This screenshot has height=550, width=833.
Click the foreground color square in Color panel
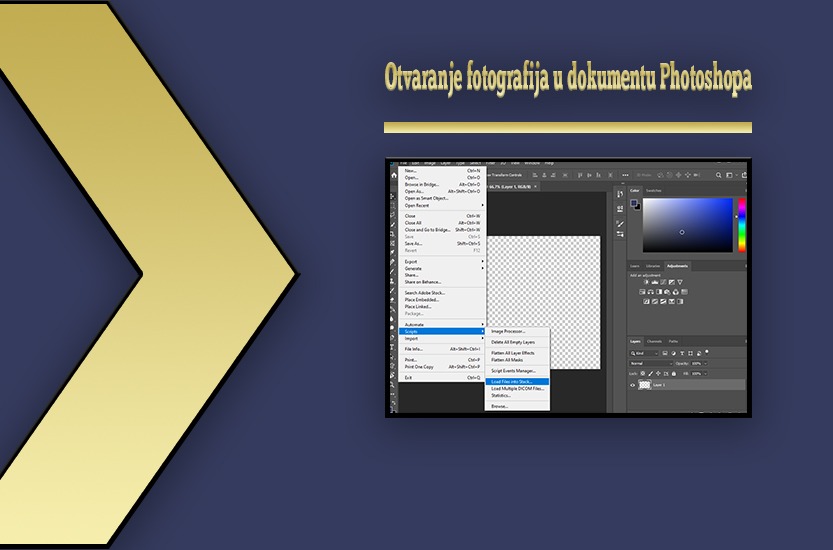(633, 203)
